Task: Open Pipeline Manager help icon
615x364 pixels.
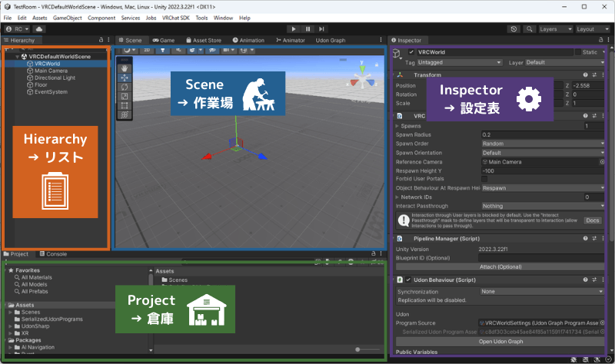Action: [585, 238]
